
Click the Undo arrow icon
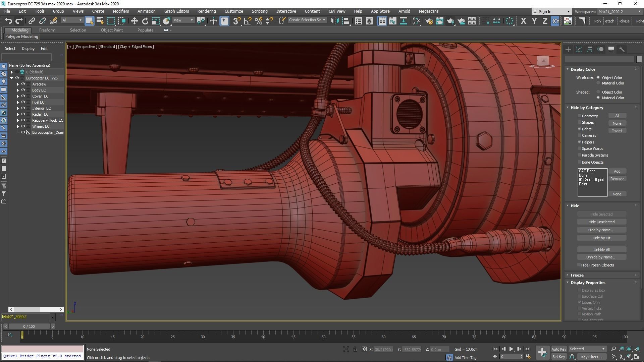point(8,21)
